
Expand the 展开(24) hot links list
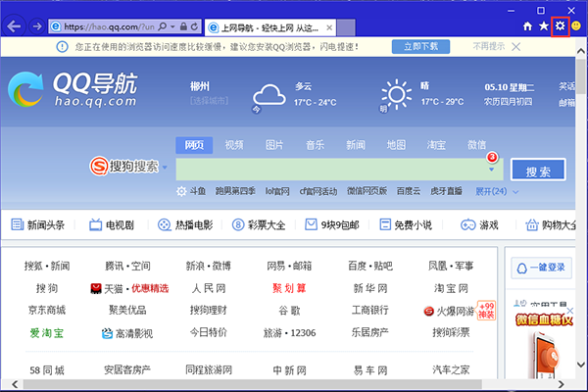click(496, 191)
